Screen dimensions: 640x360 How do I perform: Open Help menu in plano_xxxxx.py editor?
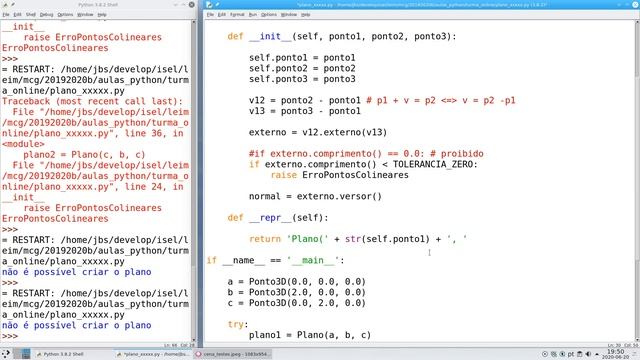click(x=305, y=15)
